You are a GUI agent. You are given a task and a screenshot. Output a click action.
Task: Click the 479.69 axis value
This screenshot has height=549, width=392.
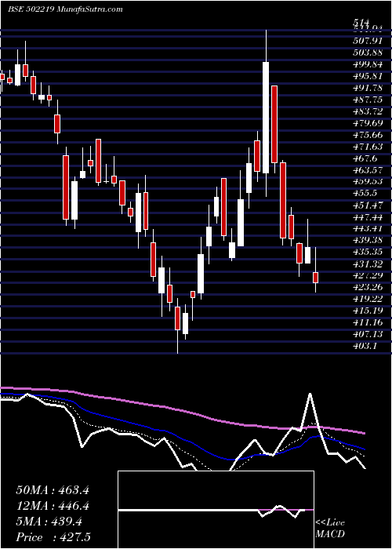point(367,123)
